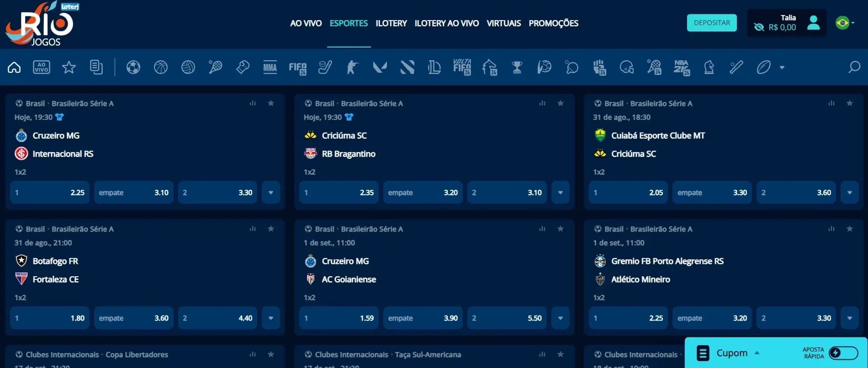The image size is (868, 368).
Task: Open the search magnifier icon
Action: [x=854, y=68]
